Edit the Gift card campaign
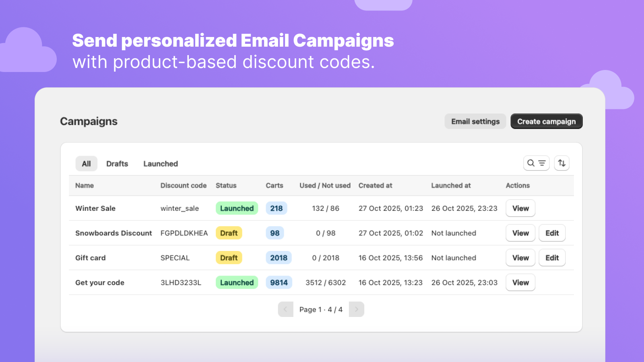644x362 pixels. coord(552,257)
